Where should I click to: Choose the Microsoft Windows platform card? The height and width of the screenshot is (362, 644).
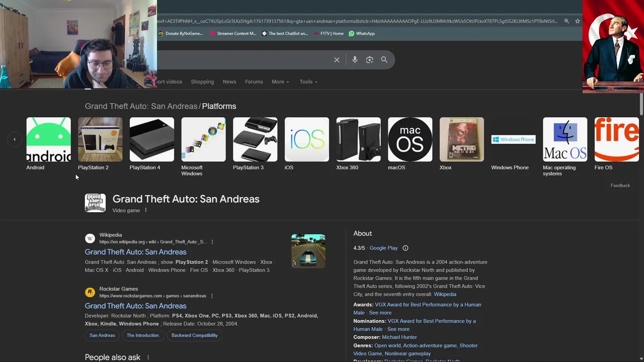point(203,147)
